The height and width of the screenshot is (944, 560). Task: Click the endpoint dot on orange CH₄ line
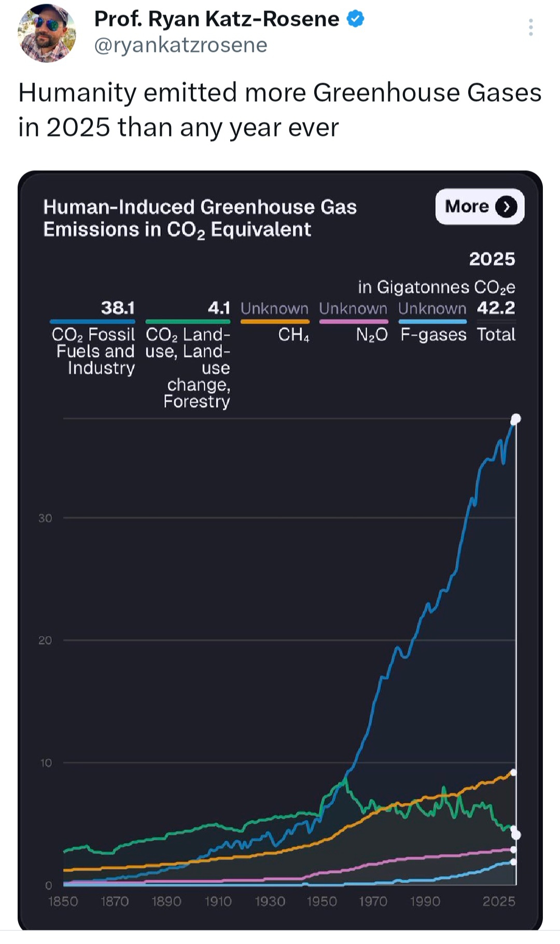click(x=513, y=773)
